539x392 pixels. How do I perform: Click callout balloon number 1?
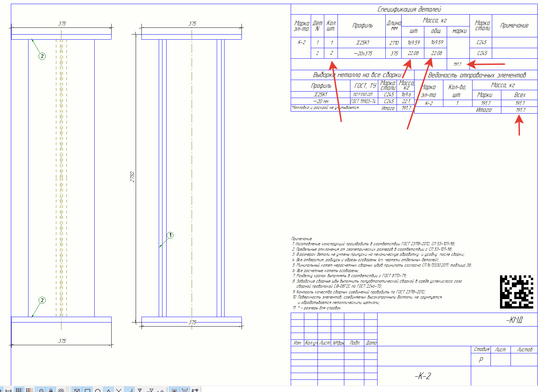click(170, 235)
